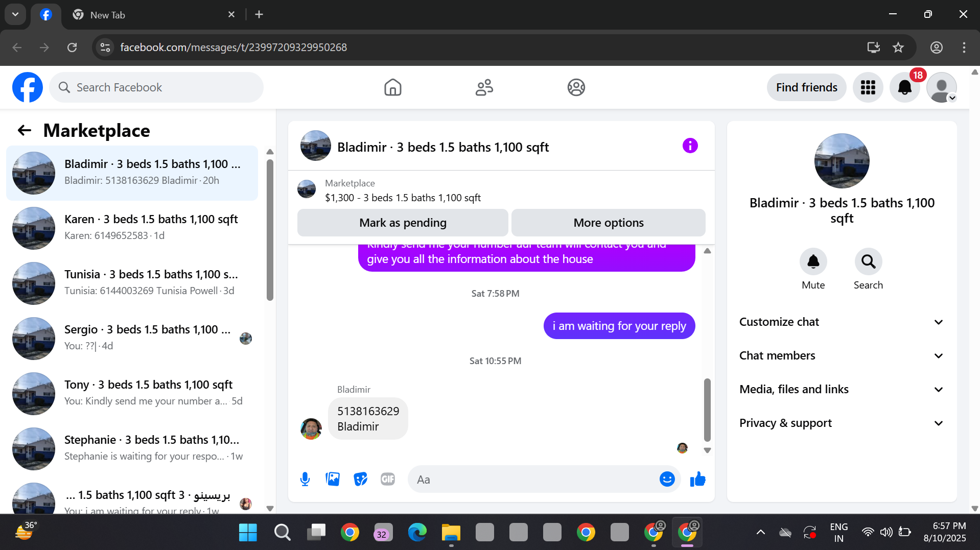Click Mark as pending
The height and width of the screenshot is (550, 980).
coord(403,223)
